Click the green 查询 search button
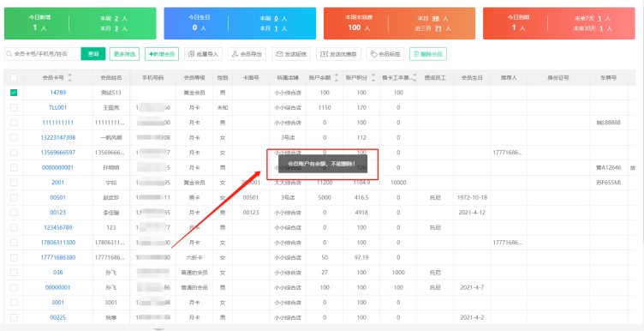 [93, 54]
